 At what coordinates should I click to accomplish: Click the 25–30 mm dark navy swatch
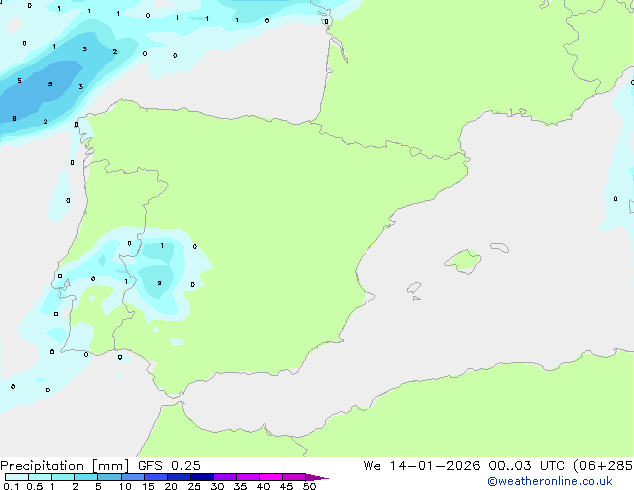click(x=202, y=477)
